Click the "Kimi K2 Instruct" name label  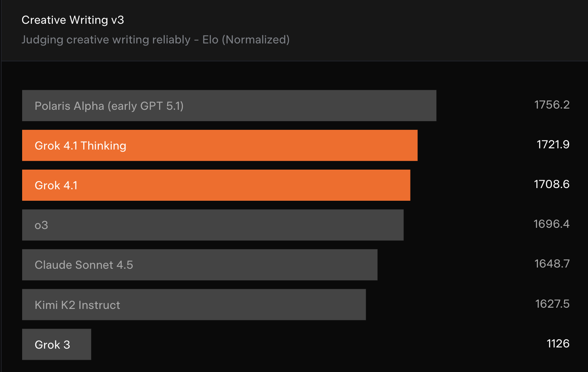pyautogui.click(x=77, y=305)
